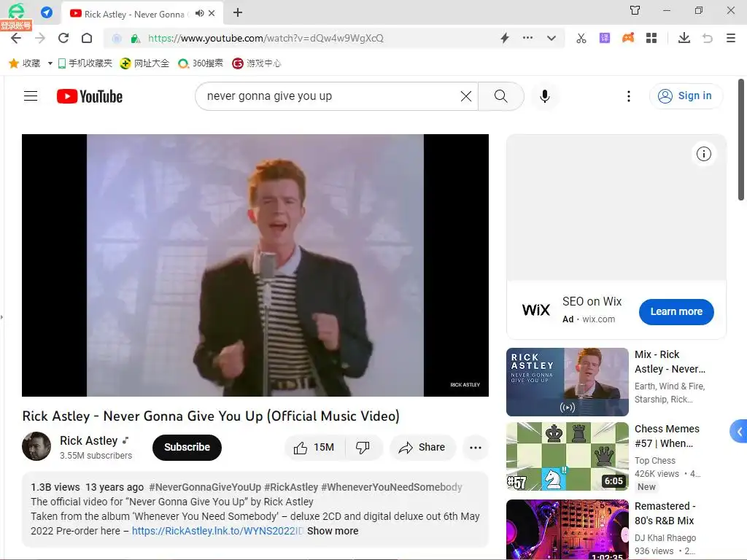
Task: Open a new tab with plus button
Action: [238, 12]
